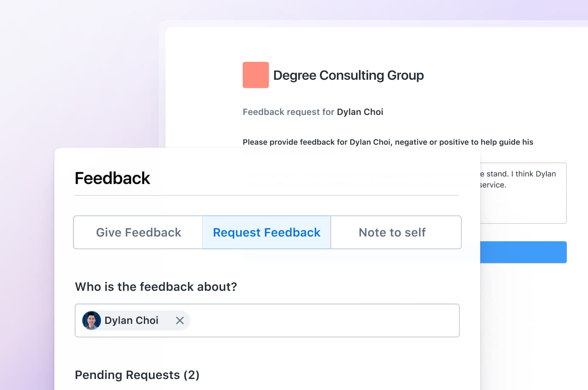588x390 pixels.
Task: Click the 'Who is the feedback about?' heading
Action: click(x=156, y=287)
